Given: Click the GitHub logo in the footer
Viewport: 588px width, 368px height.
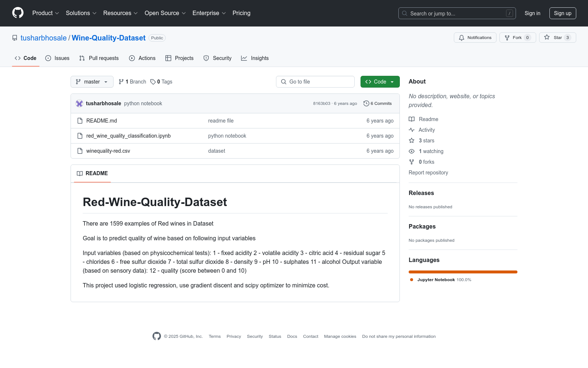Looking at the screenshot, I should coord(157,336).
